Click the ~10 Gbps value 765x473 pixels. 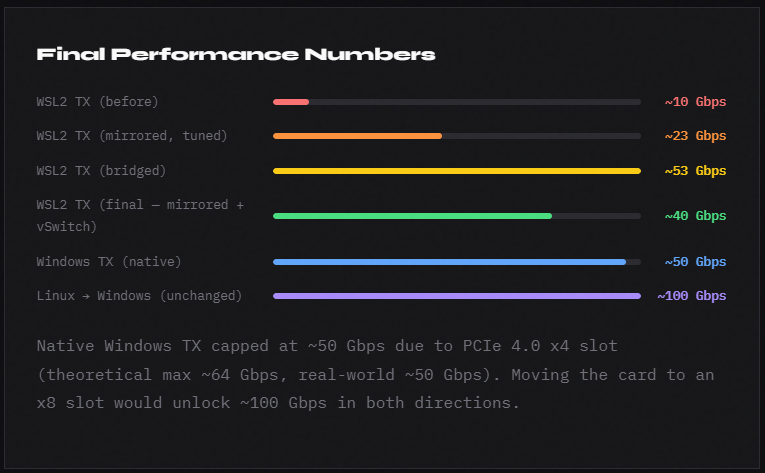[695, 102]
